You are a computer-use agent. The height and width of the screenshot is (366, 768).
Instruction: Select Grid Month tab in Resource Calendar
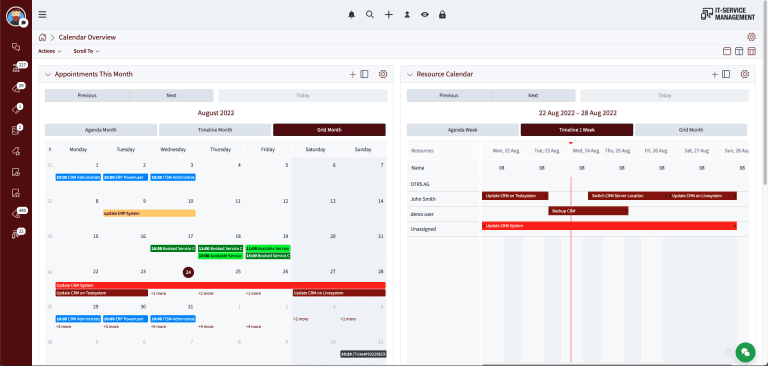coord(691,130)
